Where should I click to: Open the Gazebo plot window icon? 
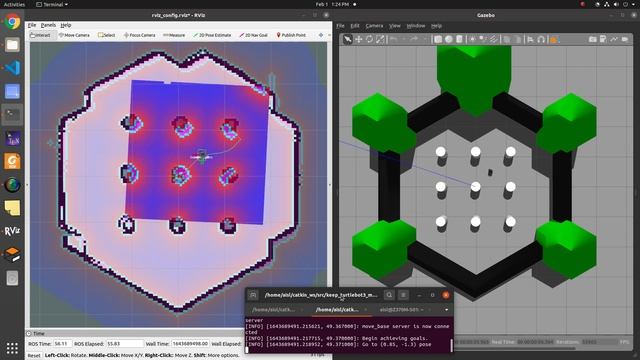[x=614, y=39]
